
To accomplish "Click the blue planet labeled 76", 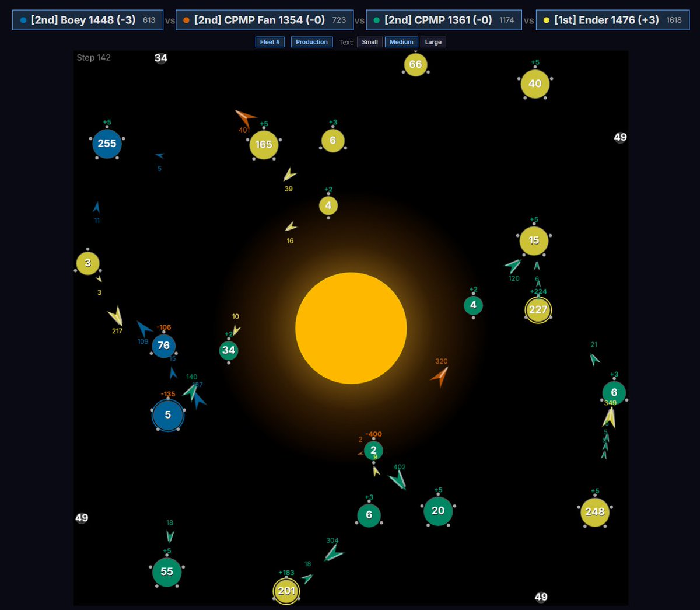I will [164, 346].
